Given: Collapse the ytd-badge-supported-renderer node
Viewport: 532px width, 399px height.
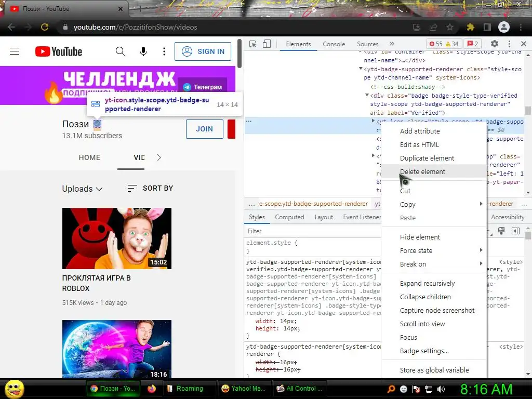Looking at the screenshot, I should [361, 69].
